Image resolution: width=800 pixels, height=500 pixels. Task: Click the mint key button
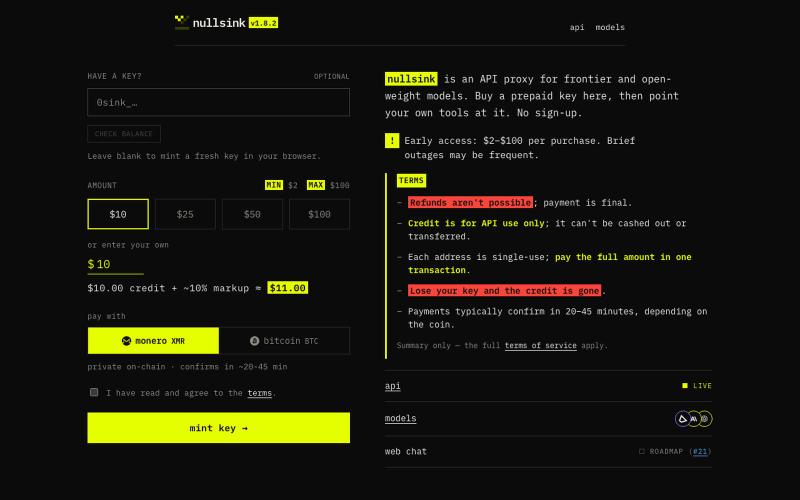pyautogui.click(x=218, y=428)
